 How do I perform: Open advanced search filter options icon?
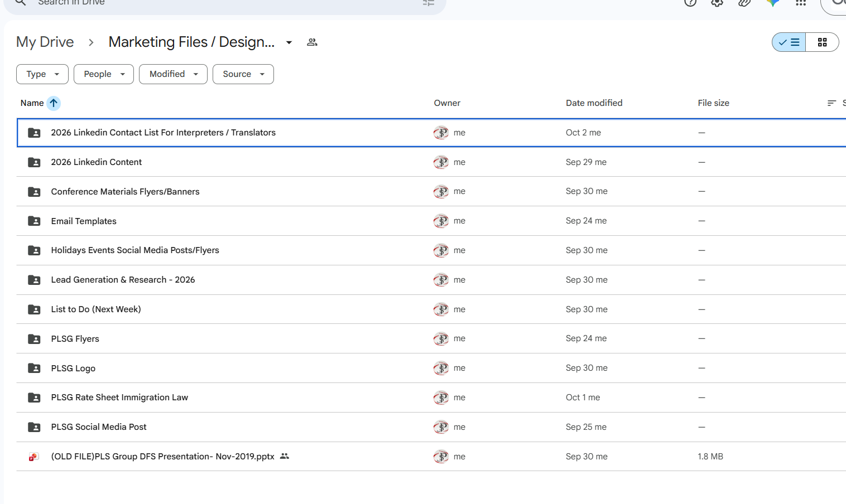point(429,2)
